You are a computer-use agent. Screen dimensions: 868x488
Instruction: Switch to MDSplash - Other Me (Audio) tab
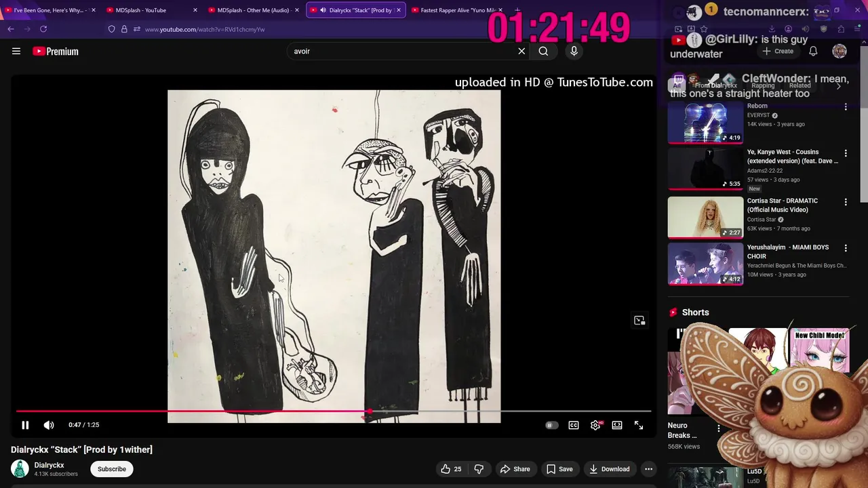(x=254, y=10)
